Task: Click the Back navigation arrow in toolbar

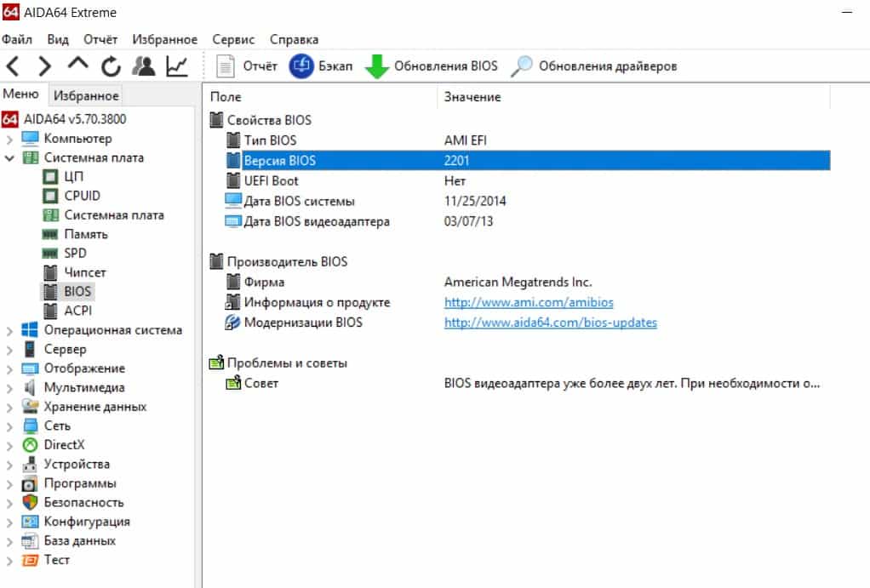Action: pyautogui.click(x=14, y=66)
